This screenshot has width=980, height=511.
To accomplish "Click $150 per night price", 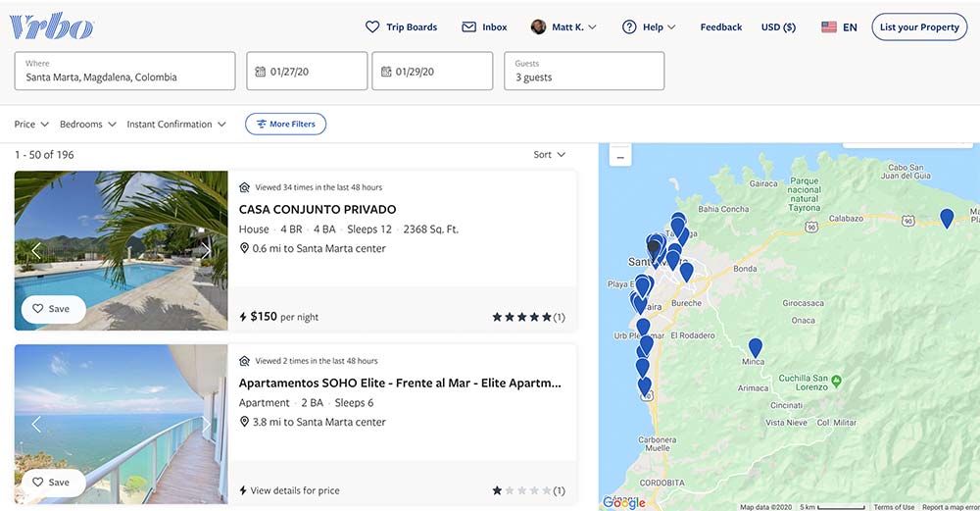I will (x=284, y=317).
